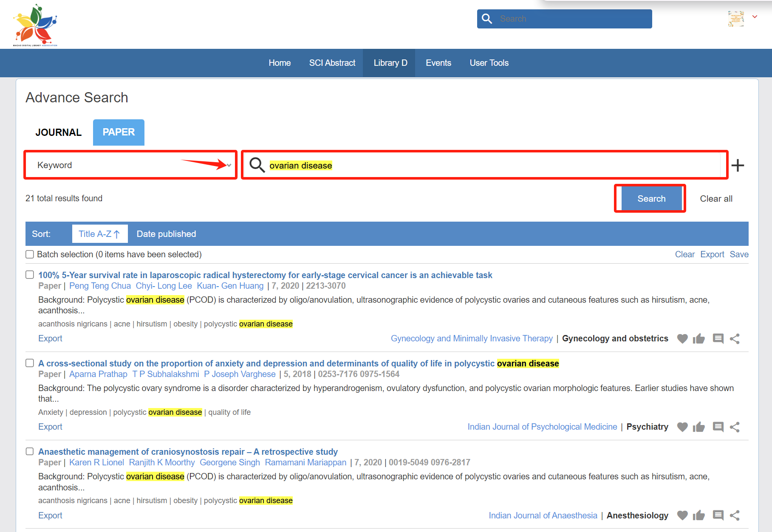Image resolution: width=772 pixels, height=532 pixels.
Task: Switch to the JOURNAL tab
Action: pos(59,132)
